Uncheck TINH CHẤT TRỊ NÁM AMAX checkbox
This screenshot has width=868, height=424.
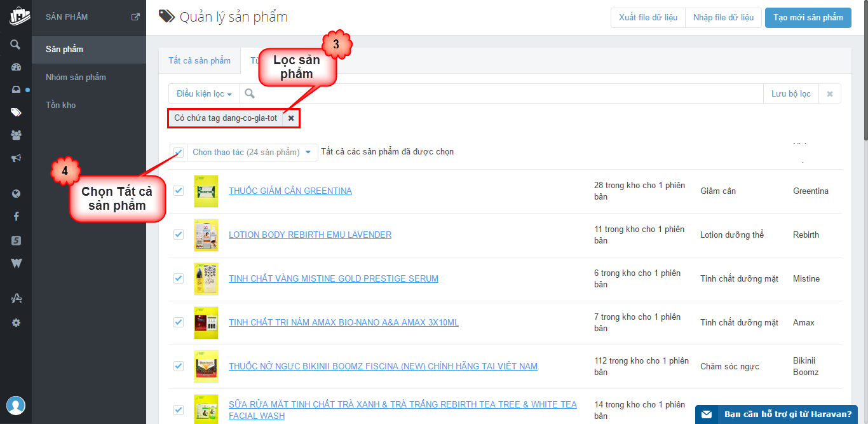[x=179, y=322]
